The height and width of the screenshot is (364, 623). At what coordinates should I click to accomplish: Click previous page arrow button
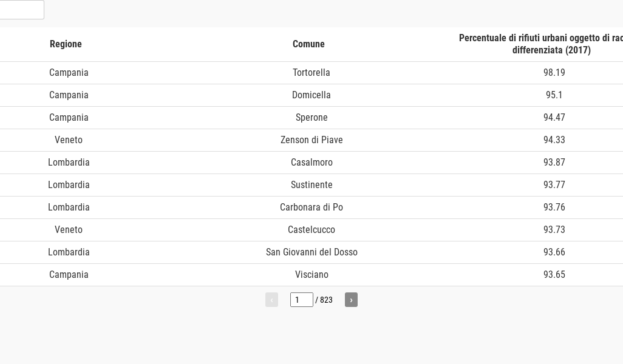(x=271, y=300)
